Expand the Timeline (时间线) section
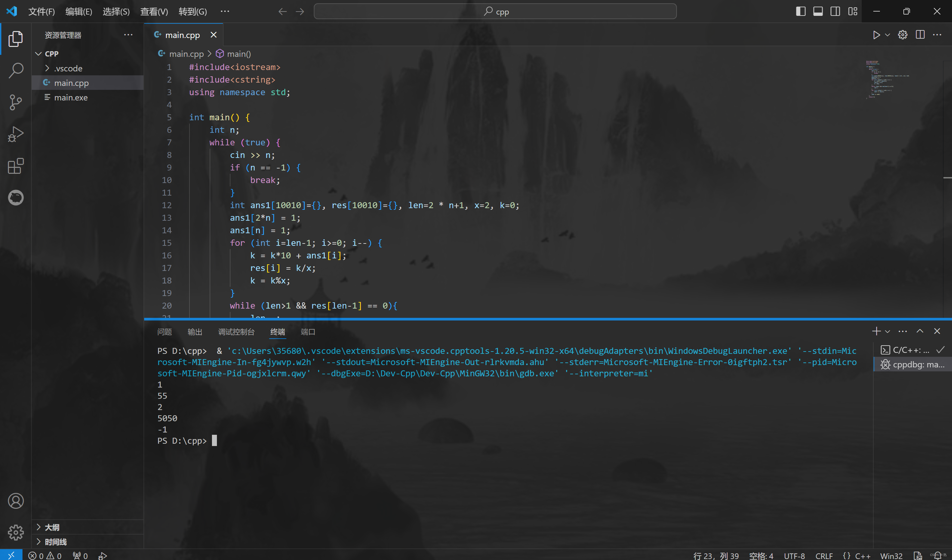This screenshot has height=560, width=952. (88, 542)
